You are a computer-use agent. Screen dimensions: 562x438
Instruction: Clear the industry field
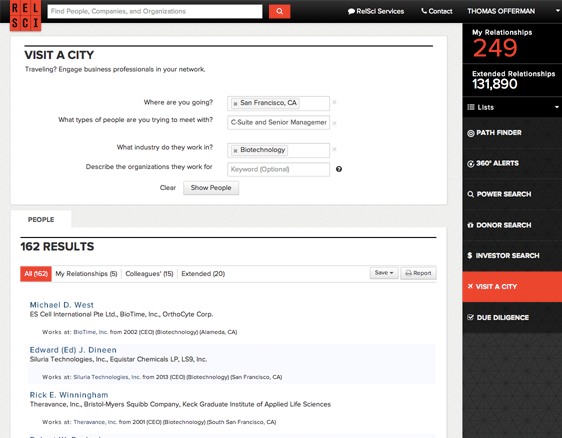click(334, 149)
